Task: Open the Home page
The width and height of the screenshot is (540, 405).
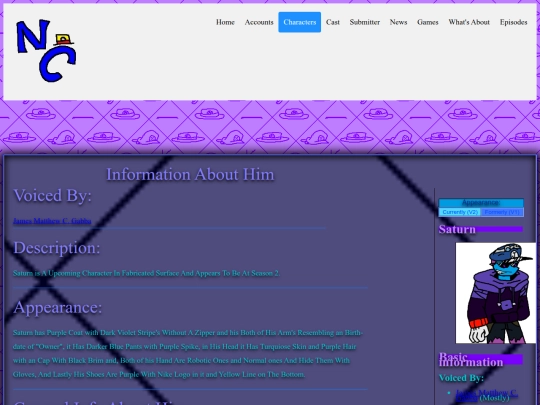Action: point(225,22)
